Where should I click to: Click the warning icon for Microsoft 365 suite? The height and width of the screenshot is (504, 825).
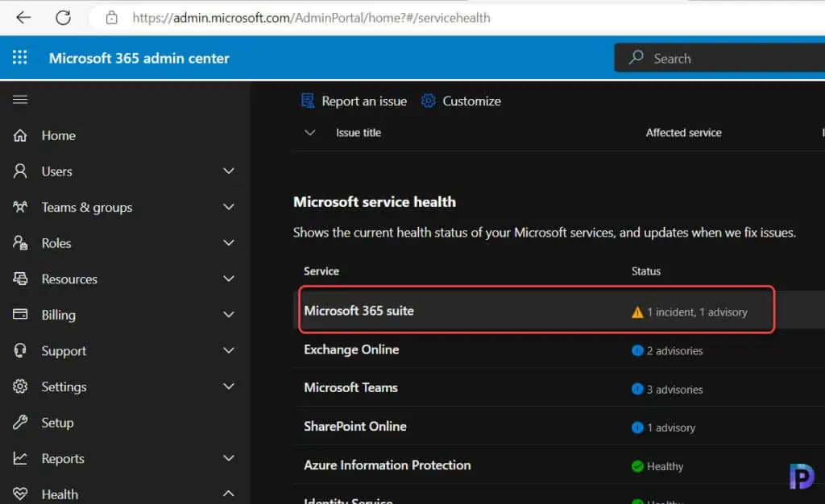[x=637, y=312]
